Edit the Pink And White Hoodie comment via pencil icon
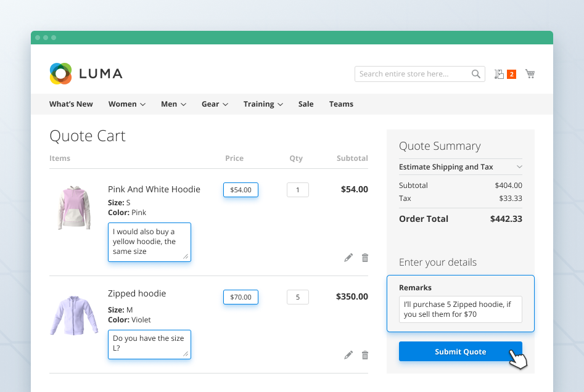 click(x=348, y=258)
